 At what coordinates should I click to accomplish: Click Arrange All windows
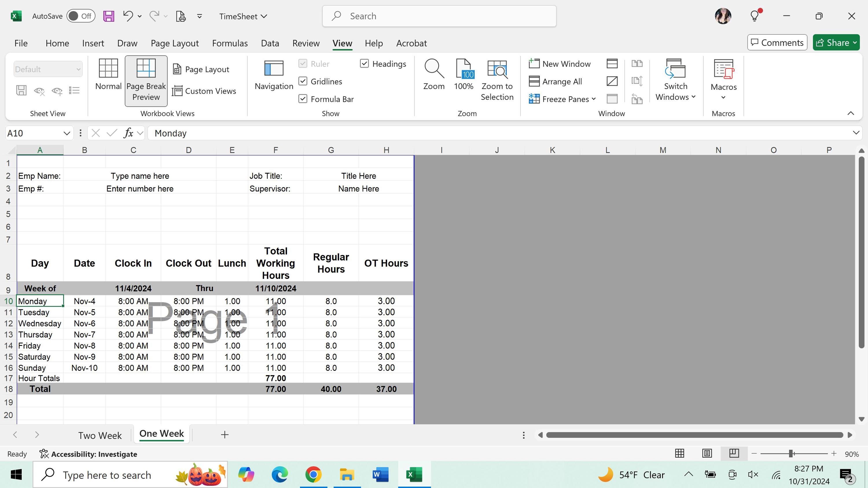click(x=555, y=81)
